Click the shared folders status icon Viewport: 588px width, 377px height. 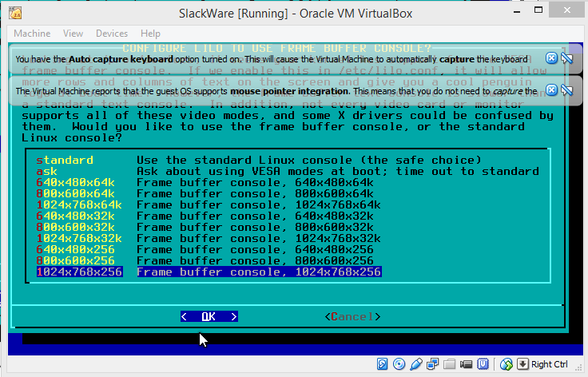(x=449, y=364)
